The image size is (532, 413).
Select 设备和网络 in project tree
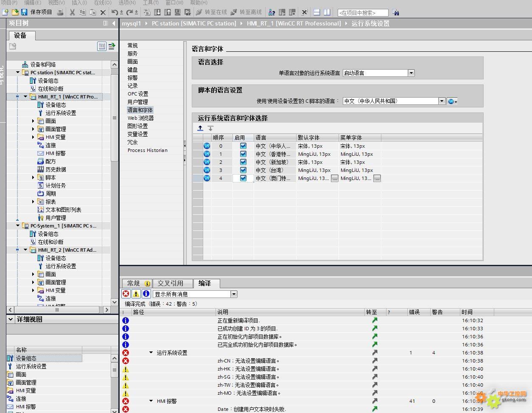(43, 65)
